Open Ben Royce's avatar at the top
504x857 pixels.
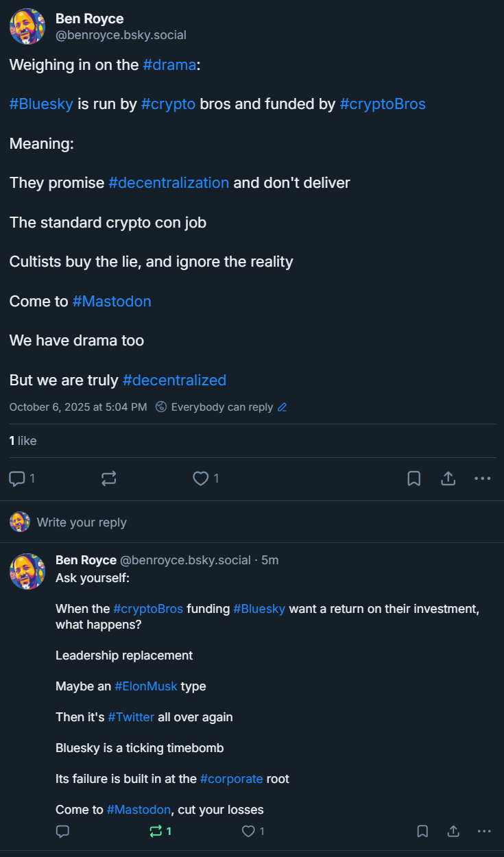coord(27,27)
